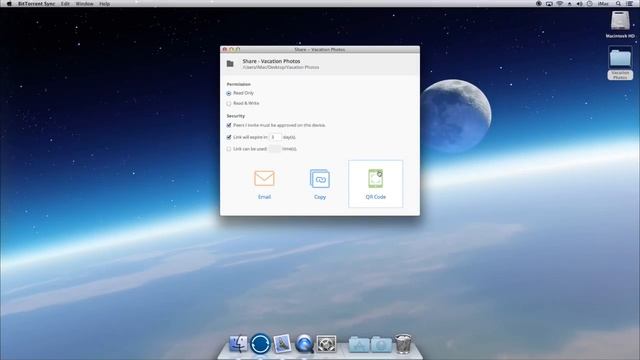Viewport: 640px width, 360px height.
Task: Click the Time Machine clock icon
Action: (x=589, y=4)
